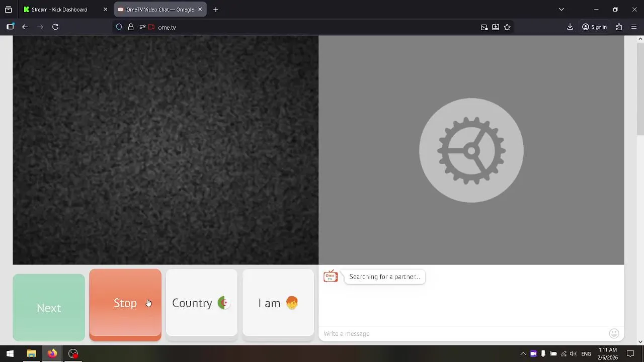
Task: Click install site as app icon
Action: (x=496, y=27)
